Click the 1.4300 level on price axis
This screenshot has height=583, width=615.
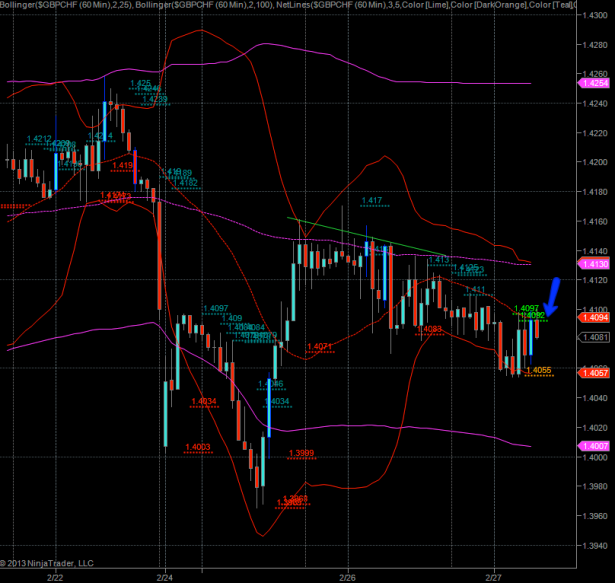(x=592, y=15)
